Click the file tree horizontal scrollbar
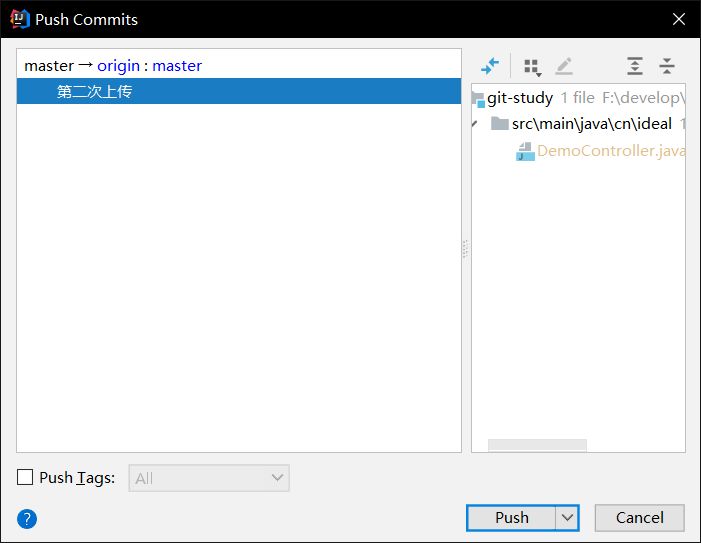This screenshot has width=701, height=543. (537, 445)
